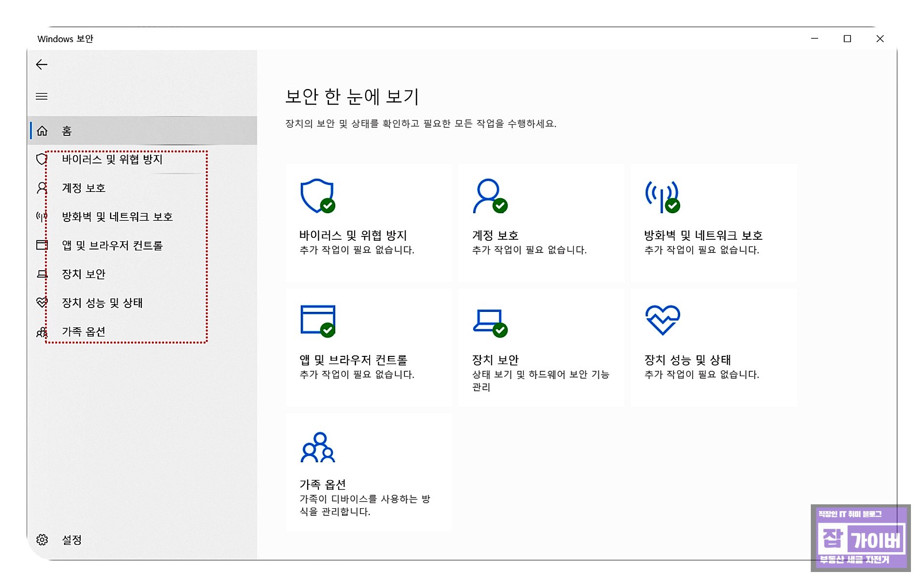
Task: Click 방화벽 및 네트워크 보호 card title
Action: (x=703, y=235)
